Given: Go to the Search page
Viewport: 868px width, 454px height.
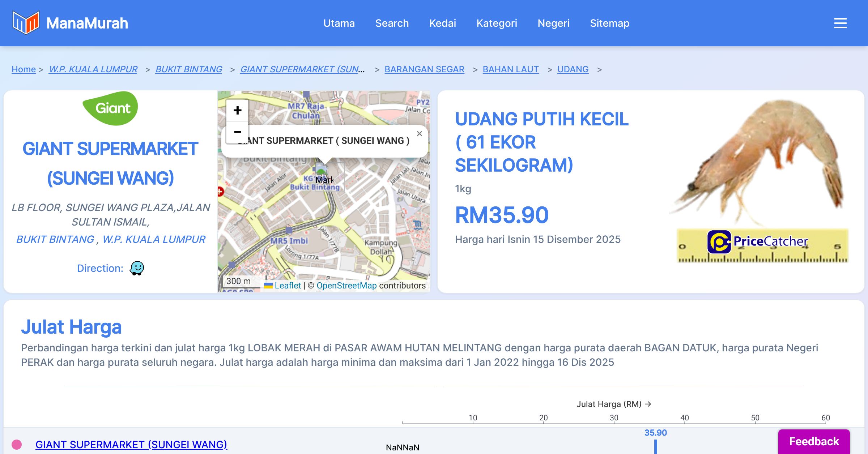Looking at the screenshot, I should pos(392,23).
